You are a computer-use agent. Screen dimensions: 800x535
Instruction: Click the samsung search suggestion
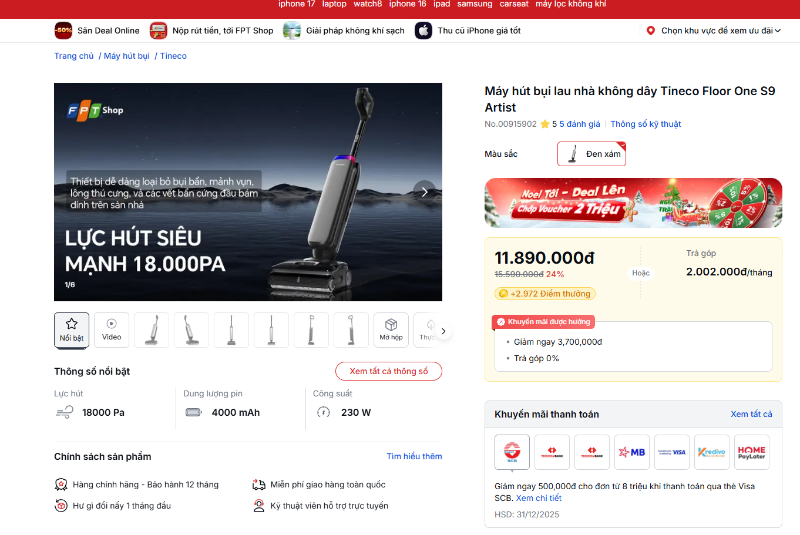[474, 4]
